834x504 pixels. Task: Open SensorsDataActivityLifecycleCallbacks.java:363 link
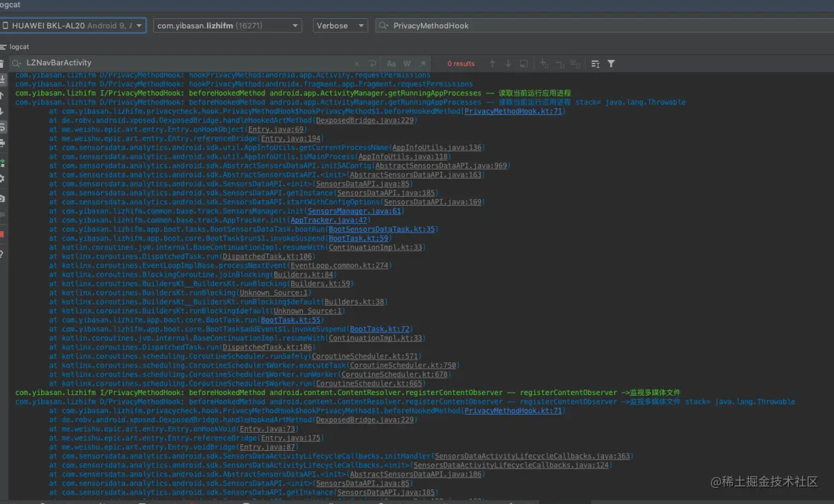(533, 456)
